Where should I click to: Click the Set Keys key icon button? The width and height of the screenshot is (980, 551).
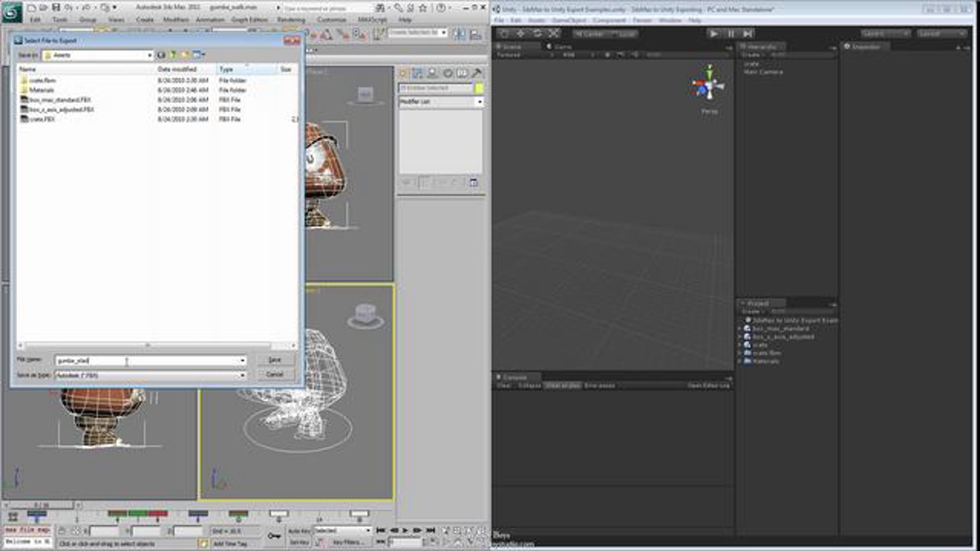tap(274, 535)
